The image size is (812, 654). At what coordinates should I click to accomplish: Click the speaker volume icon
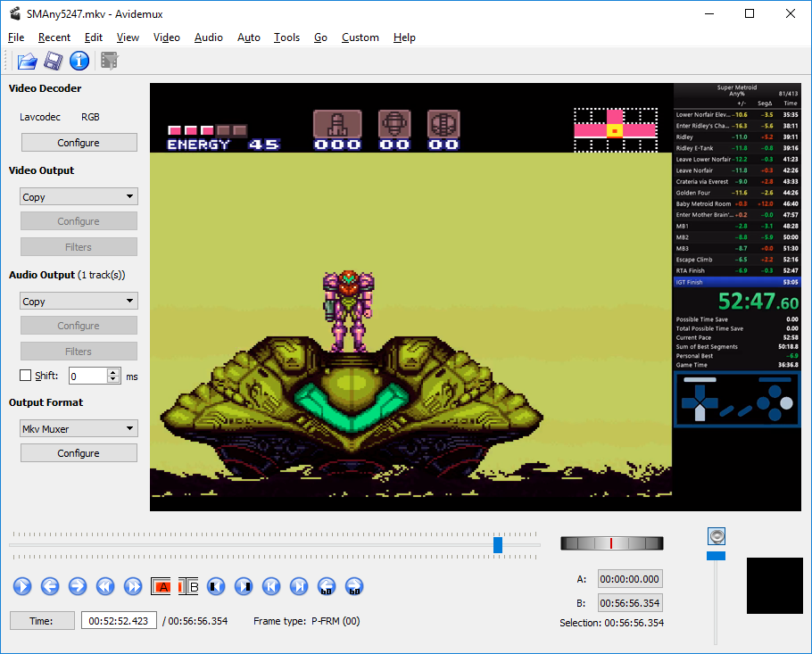click(x=717, y=536)
